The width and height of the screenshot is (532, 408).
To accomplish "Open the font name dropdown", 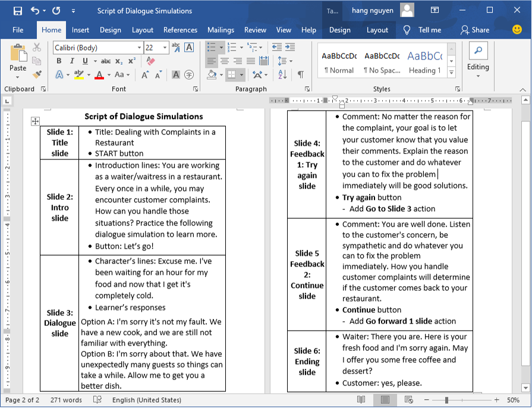I will coord(139,48).
